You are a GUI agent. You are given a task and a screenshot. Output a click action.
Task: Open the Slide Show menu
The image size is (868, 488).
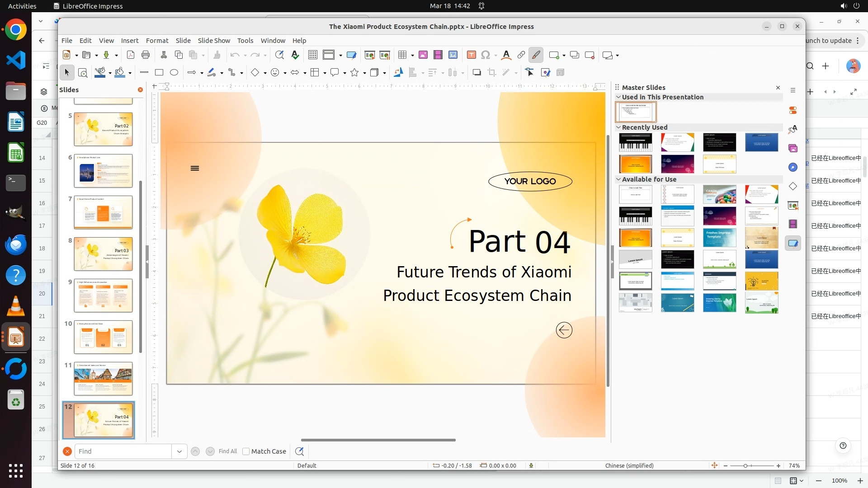(214, 41)
